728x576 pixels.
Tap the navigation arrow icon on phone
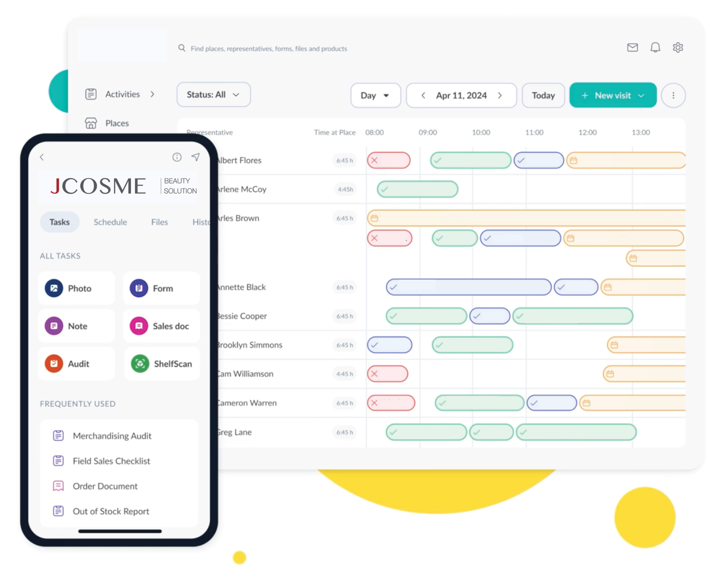(x=195, y=157)
